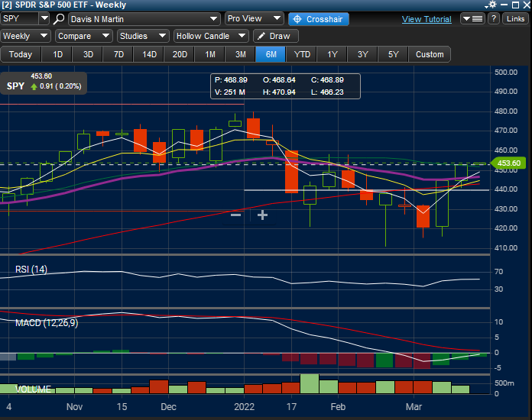Select the Today time range
The image size is (532, 420).
(21, 54)
